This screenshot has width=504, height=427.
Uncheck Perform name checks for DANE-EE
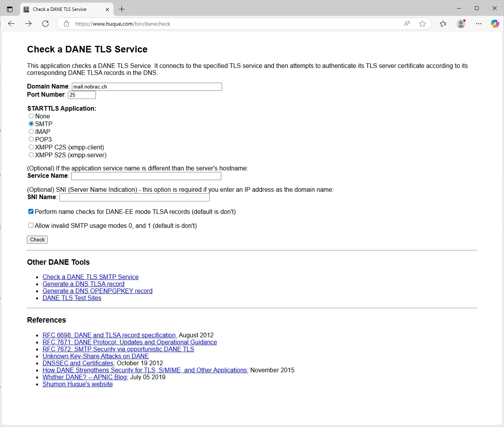coord(31,212)
